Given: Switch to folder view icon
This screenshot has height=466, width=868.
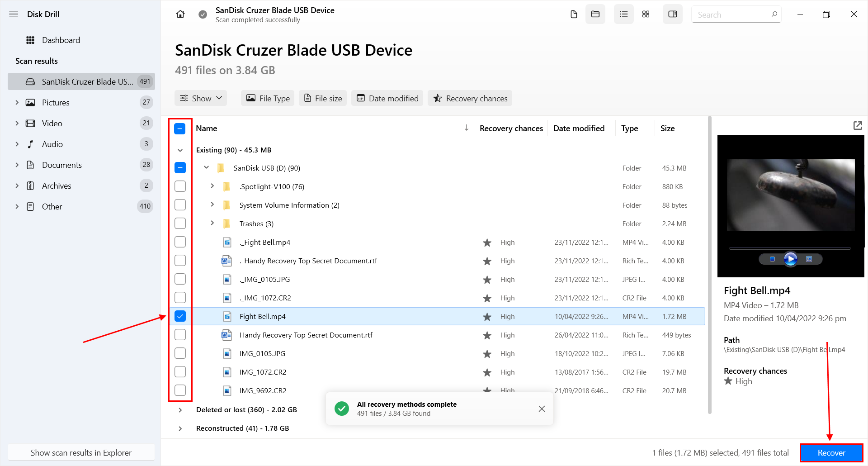Looking at the screenshot, I should (x=595, y=14).
